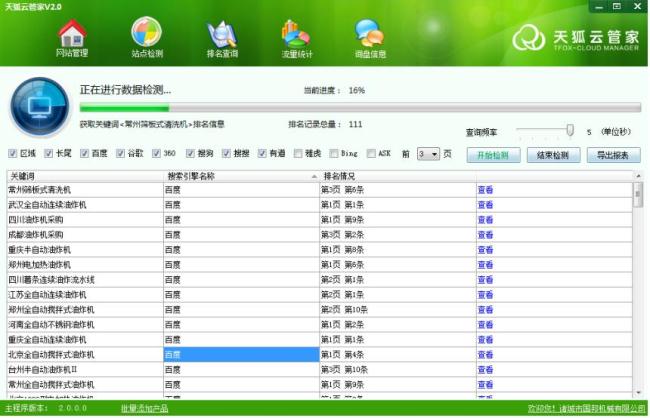Select keyword cell 重庆半自动油炸机
This screenshot has width=650, height=418.
(85, 250)
